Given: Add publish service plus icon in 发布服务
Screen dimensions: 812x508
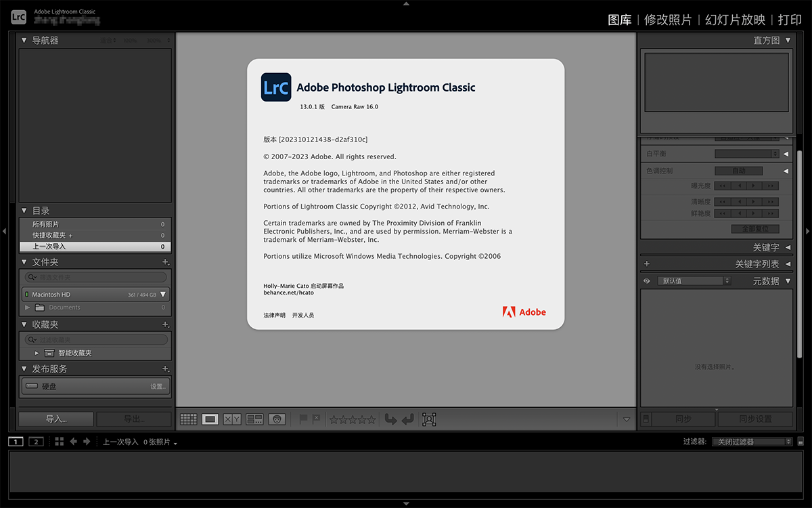Looking at the screenshot, I should (165, 368).
